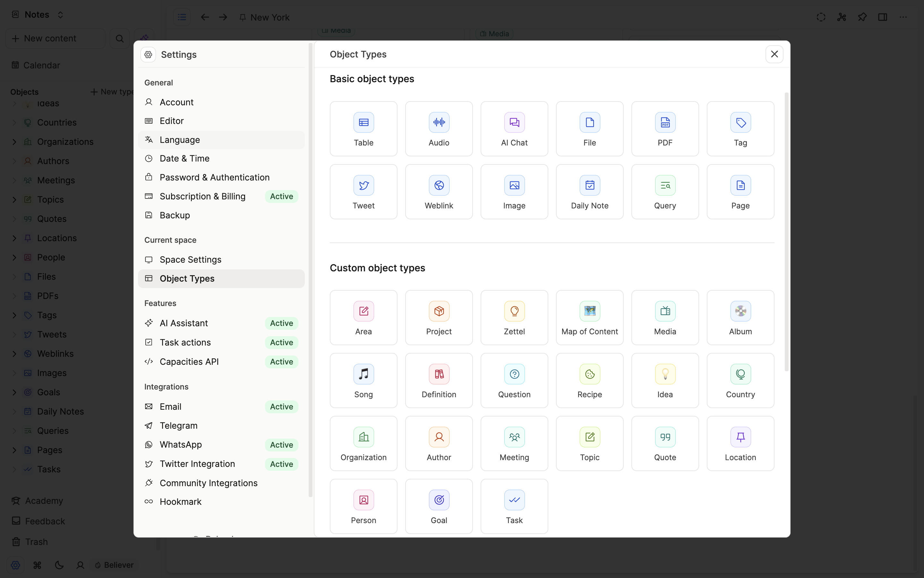Select the Question custom object type
This screenshot has height=578, width=924.
(514, 381)
